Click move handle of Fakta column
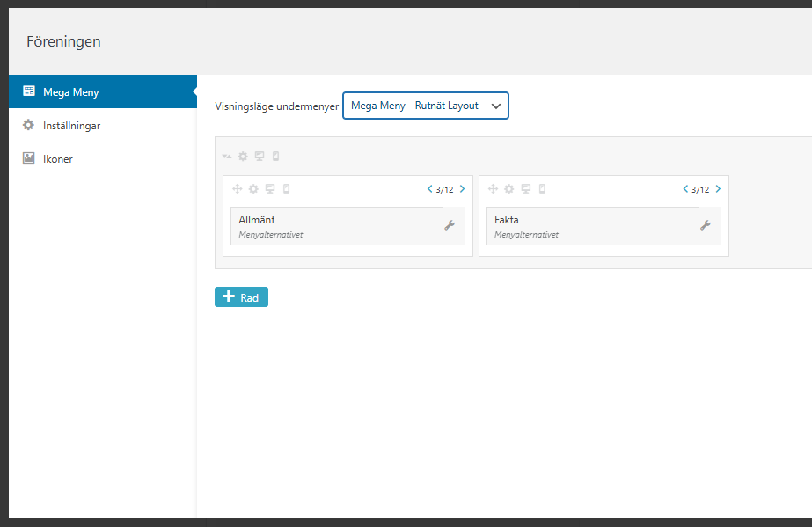The width and height of the screenshot is (812, 527). pyautogui.click(x=493, y=188)
